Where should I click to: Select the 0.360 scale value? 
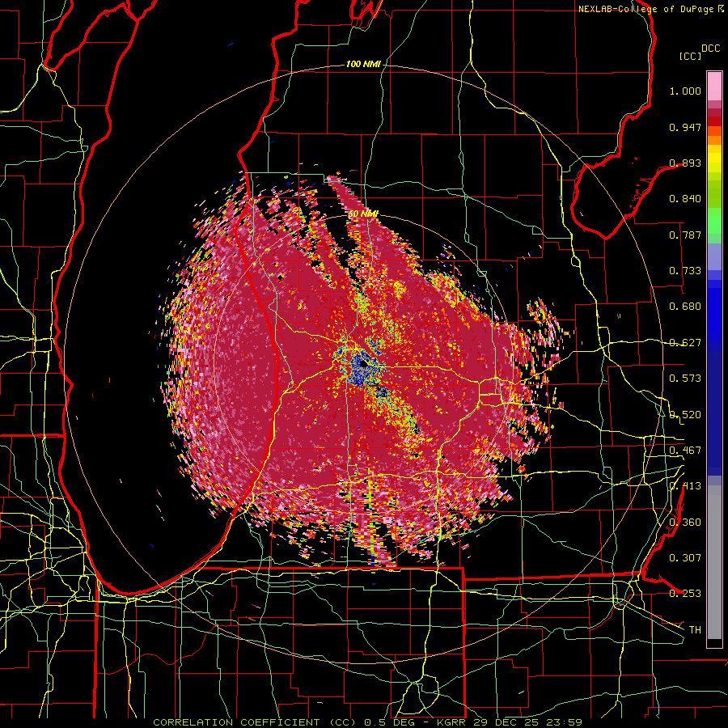(685, 523)
